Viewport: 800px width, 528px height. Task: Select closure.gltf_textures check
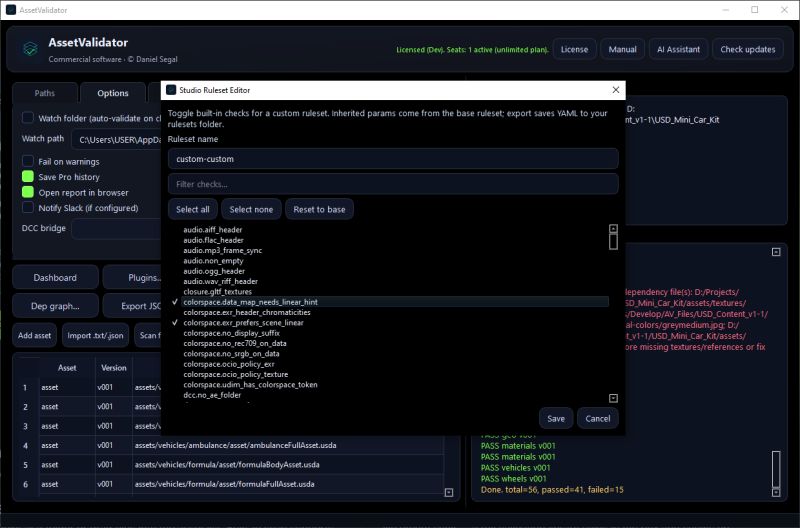point(217,291)
